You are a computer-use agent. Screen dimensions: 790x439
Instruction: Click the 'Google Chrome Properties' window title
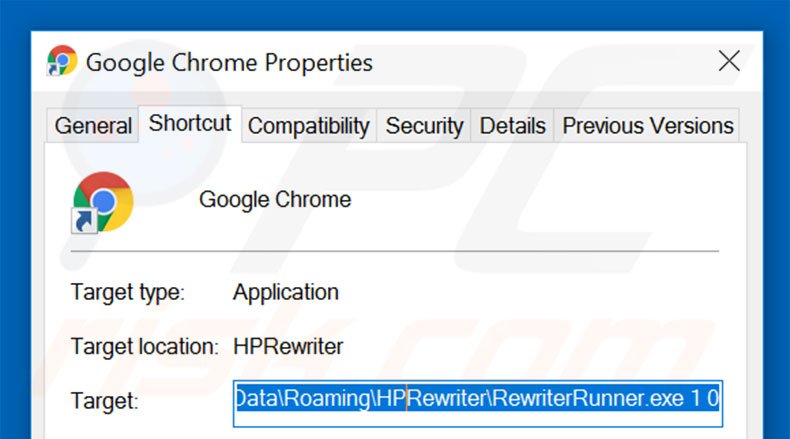tap(229, 63)
